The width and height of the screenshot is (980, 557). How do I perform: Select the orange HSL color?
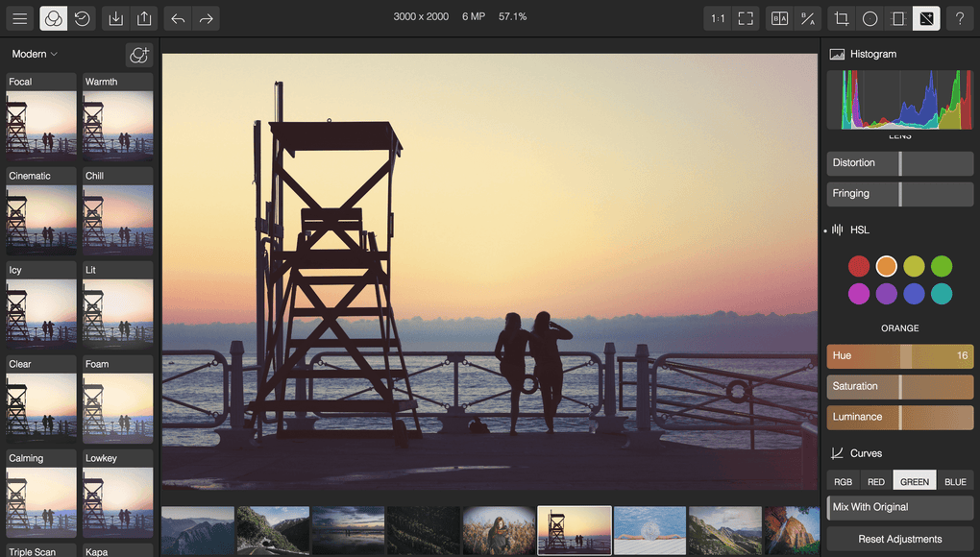(886, 266)
